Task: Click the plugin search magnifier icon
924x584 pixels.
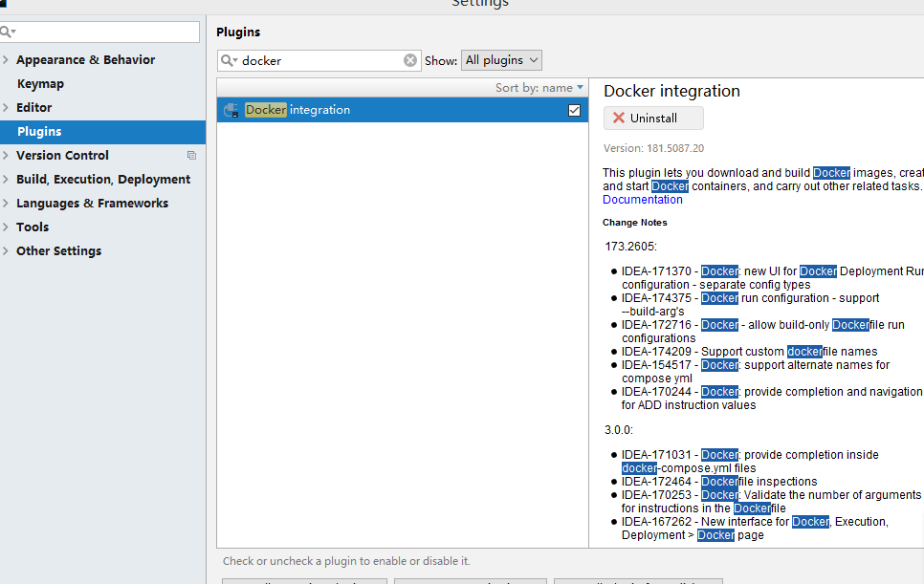Action: pyautogui.click(x=229, y=60)
